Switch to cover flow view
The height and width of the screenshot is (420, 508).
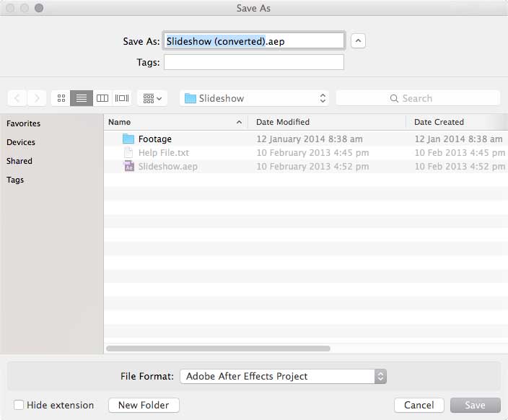pos(122,98)
